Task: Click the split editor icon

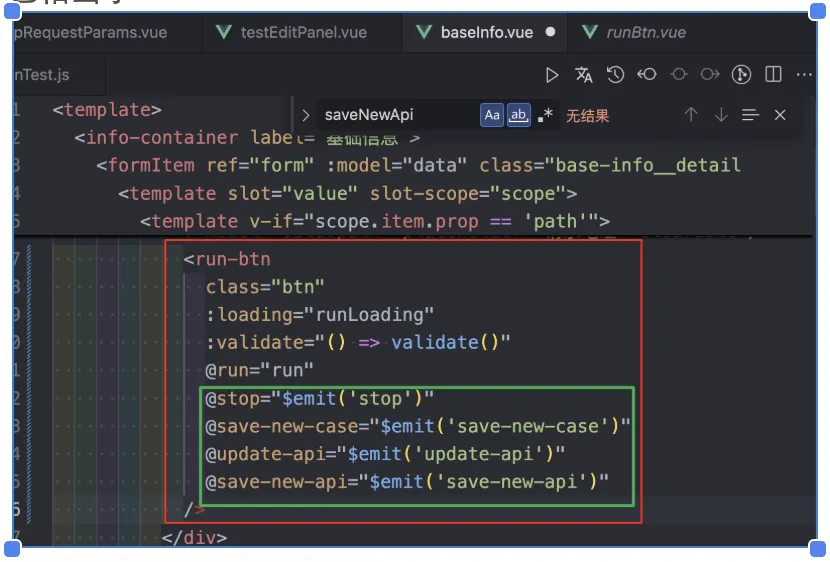Action: [773, 75]
